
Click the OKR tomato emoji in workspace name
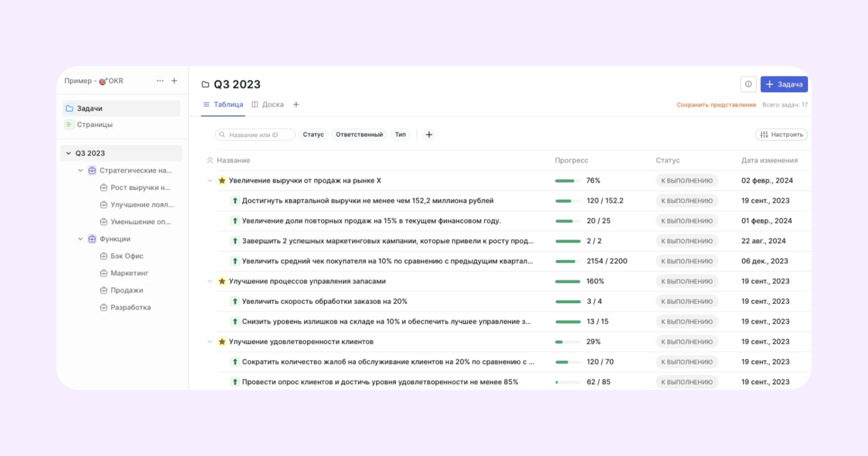(103, 80)
